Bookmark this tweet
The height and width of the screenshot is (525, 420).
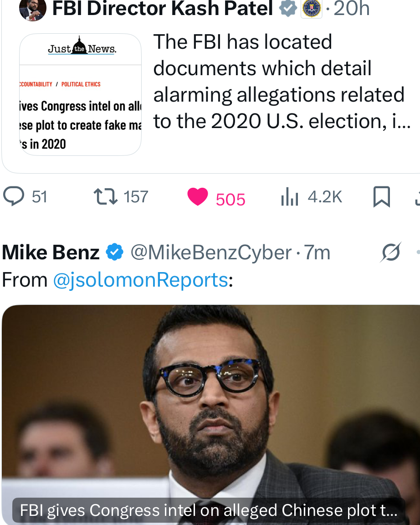[381, 197]
